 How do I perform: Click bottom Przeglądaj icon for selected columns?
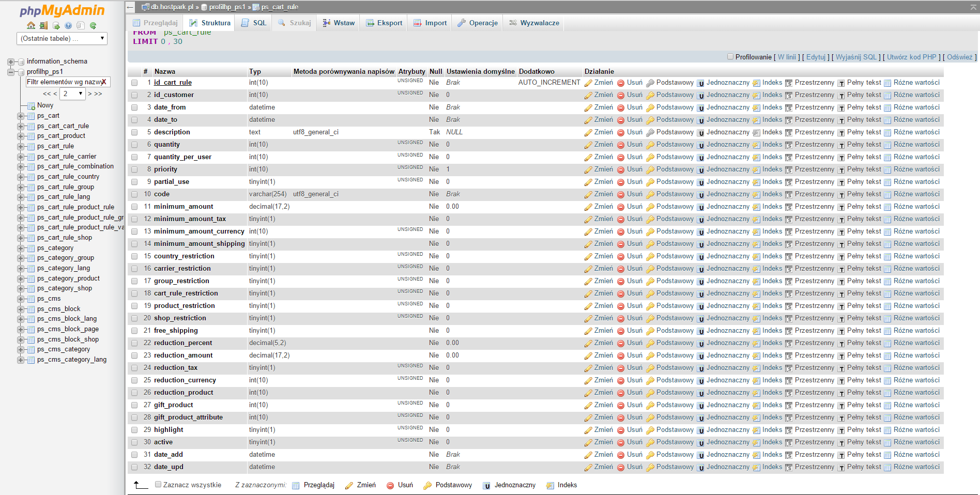296,485
